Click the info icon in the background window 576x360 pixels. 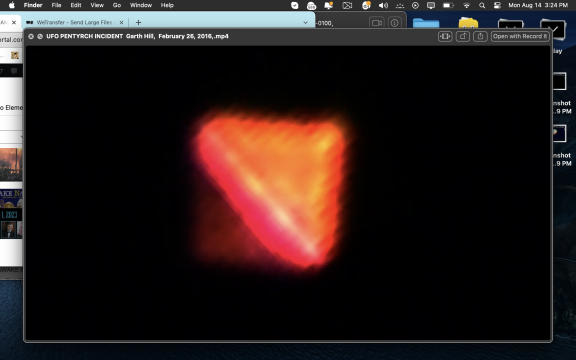[395, 23]
